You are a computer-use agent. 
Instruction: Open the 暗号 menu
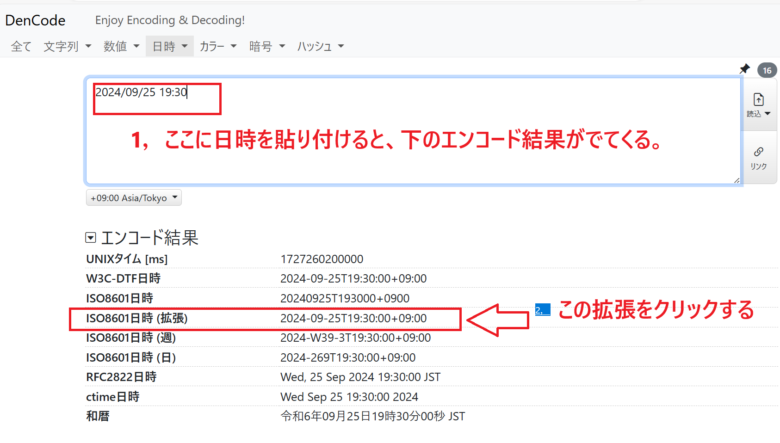(267, 46)
